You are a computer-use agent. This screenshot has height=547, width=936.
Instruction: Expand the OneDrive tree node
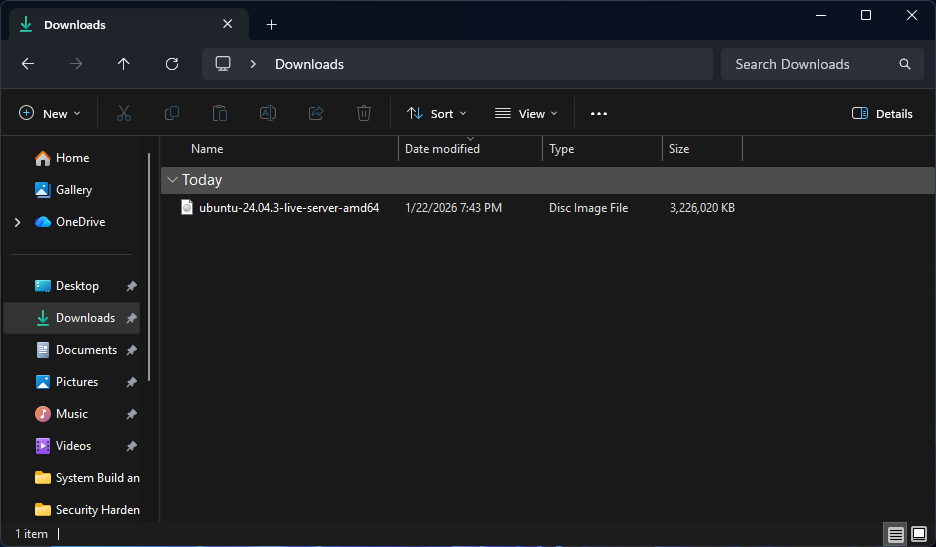17,222
